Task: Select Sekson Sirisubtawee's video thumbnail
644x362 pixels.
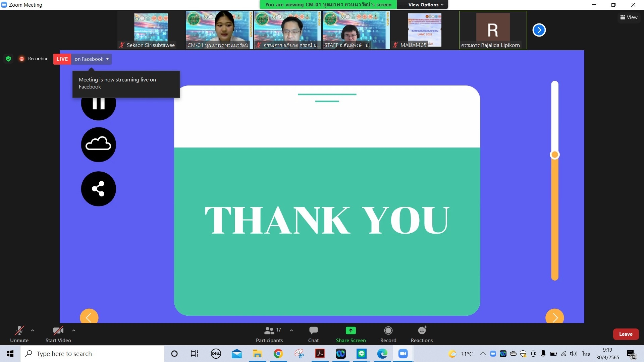Action: point(151,30)
